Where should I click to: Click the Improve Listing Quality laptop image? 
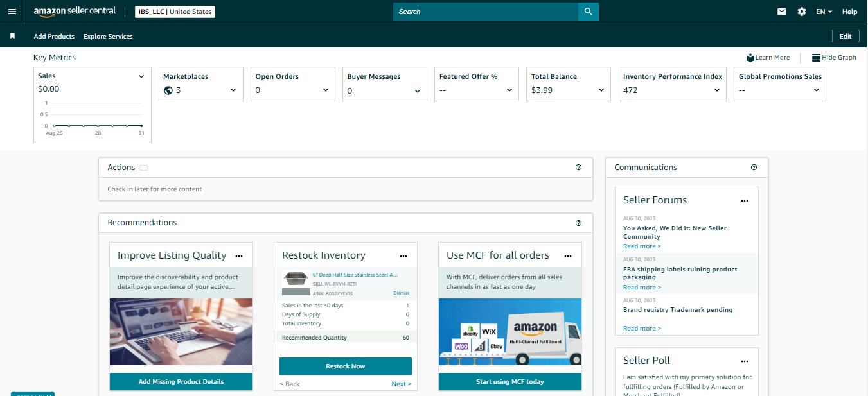pyautogui.click(x=181, y=332)
